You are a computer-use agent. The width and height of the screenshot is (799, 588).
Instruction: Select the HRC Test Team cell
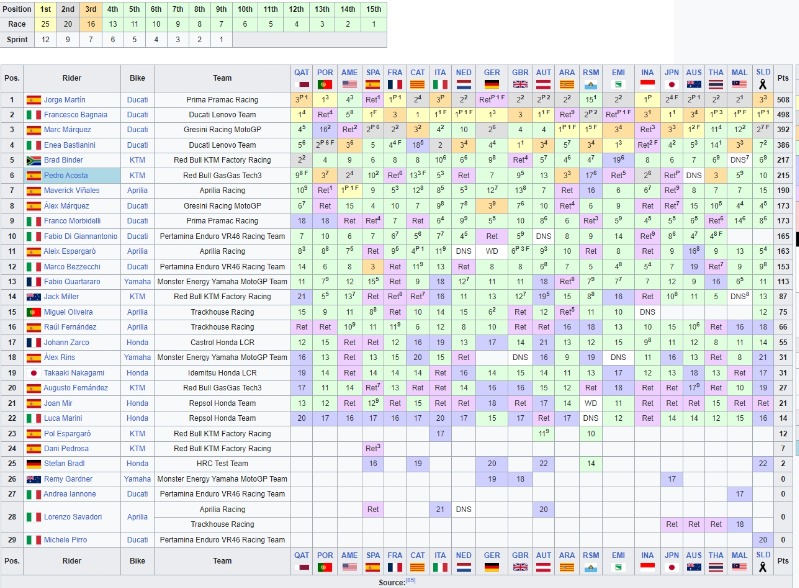point(222,464)
